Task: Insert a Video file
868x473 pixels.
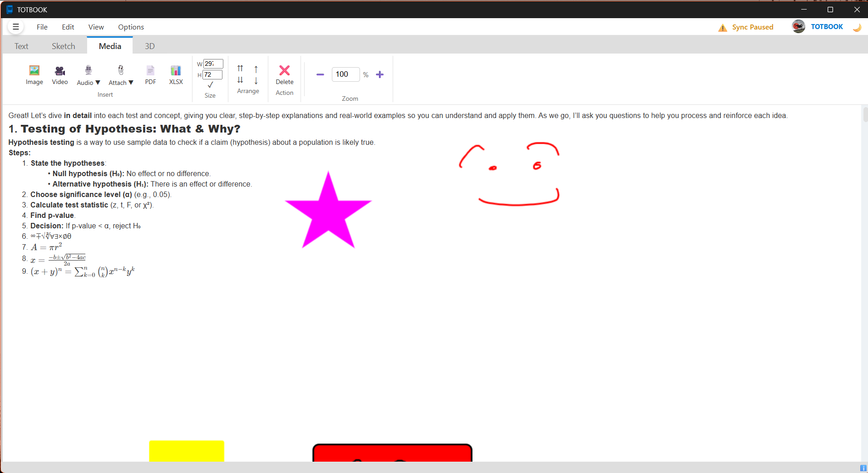Action: tap(59, 75)
